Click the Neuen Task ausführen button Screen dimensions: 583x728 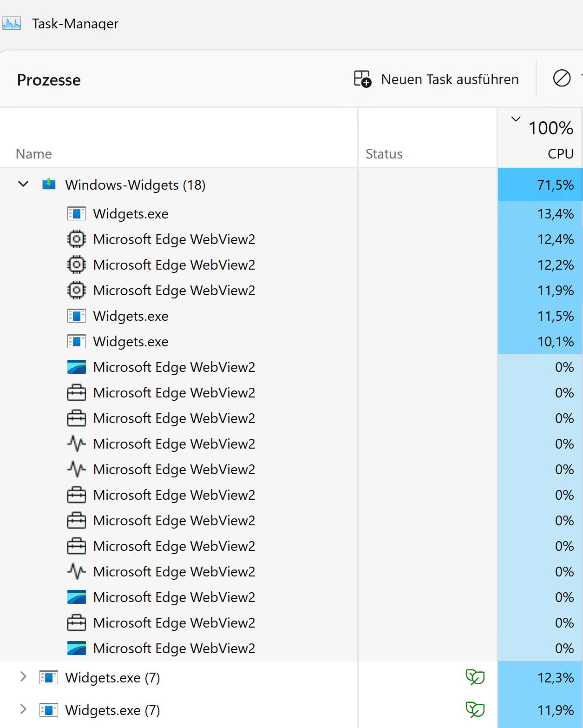click(x=436, y=79)
